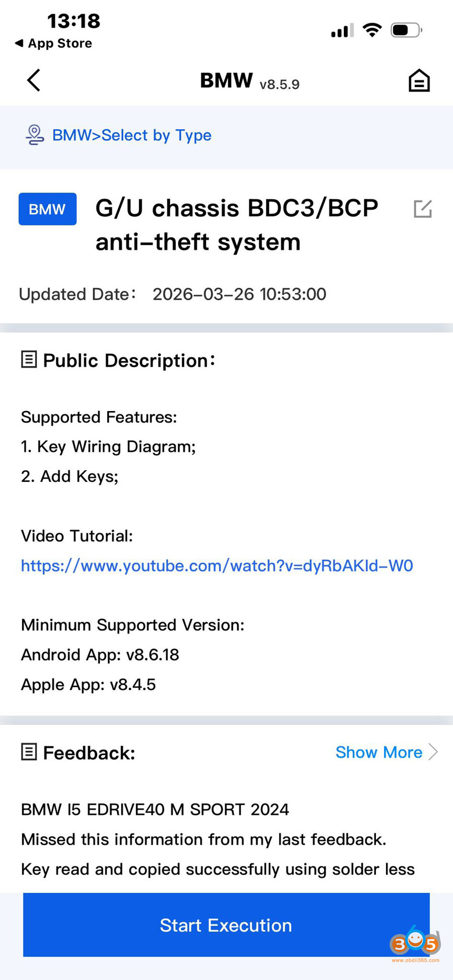This screenshot has height=980, width=453.
Task: Select the location pin icon beside BMW>Select by Type
Action: click(34, 135)
